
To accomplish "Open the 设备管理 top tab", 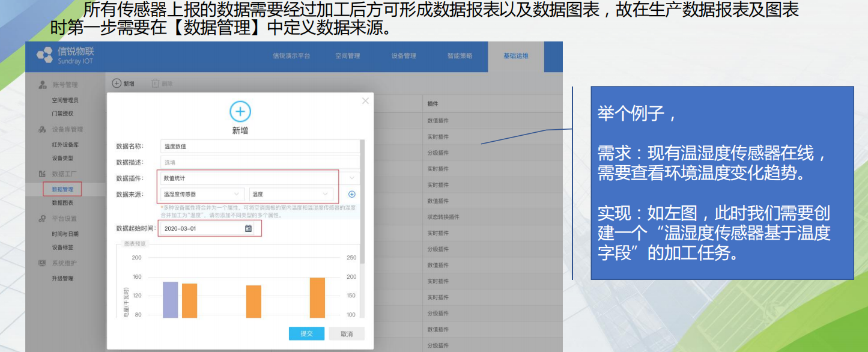I will [x=404, y=56].
